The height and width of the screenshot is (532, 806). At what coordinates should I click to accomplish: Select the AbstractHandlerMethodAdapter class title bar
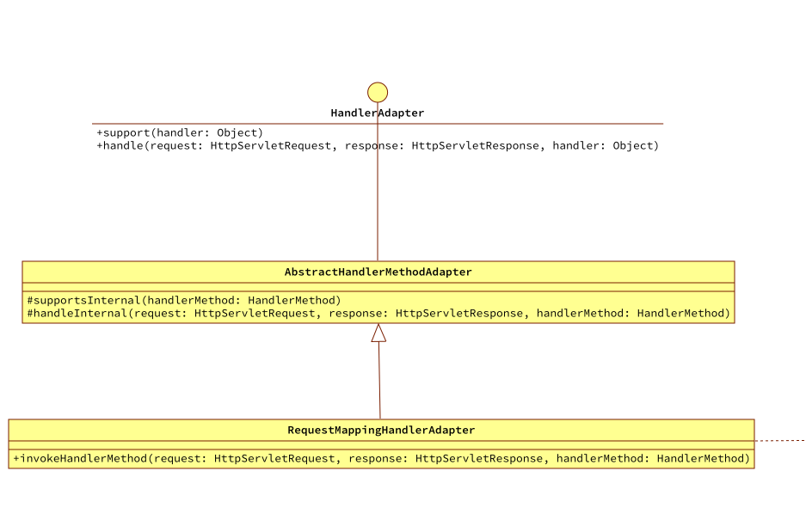(378, 272)
